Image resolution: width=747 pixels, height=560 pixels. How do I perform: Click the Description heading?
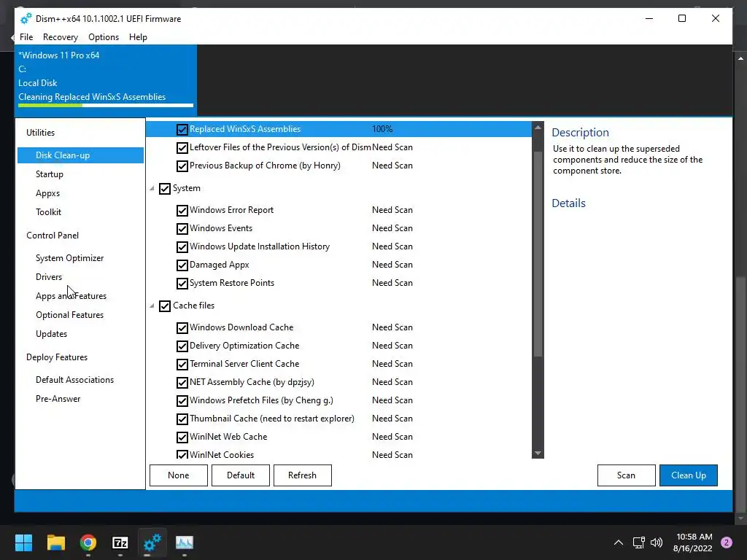tap(580, 133)
